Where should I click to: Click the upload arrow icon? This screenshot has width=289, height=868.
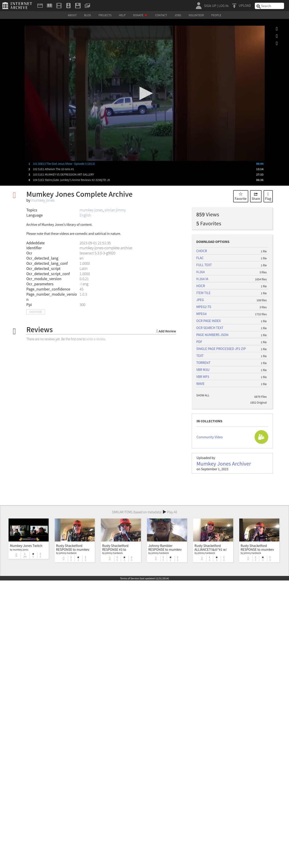pyautogui.click(x=234, y=6)
